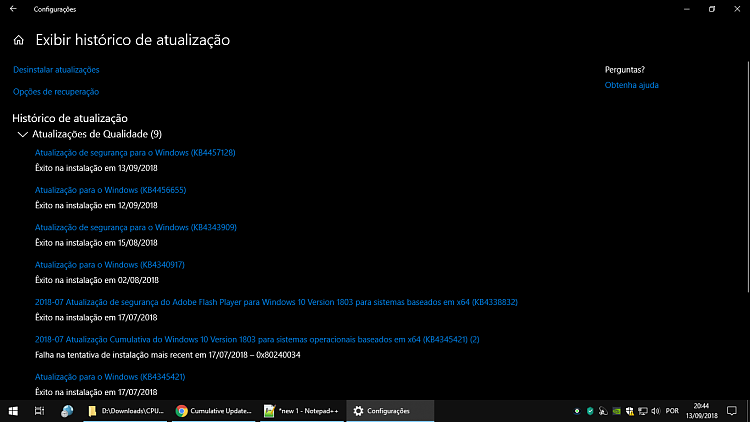Open the green shield antivirus tray icon
The height and width of the screenshot is (422, 750).
point(590,411)
